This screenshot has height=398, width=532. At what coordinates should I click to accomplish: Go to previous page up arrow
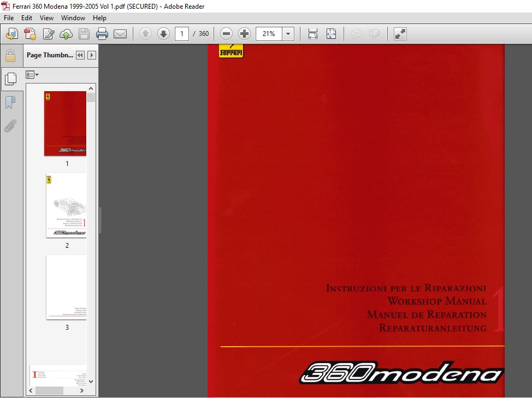point(145,33)
